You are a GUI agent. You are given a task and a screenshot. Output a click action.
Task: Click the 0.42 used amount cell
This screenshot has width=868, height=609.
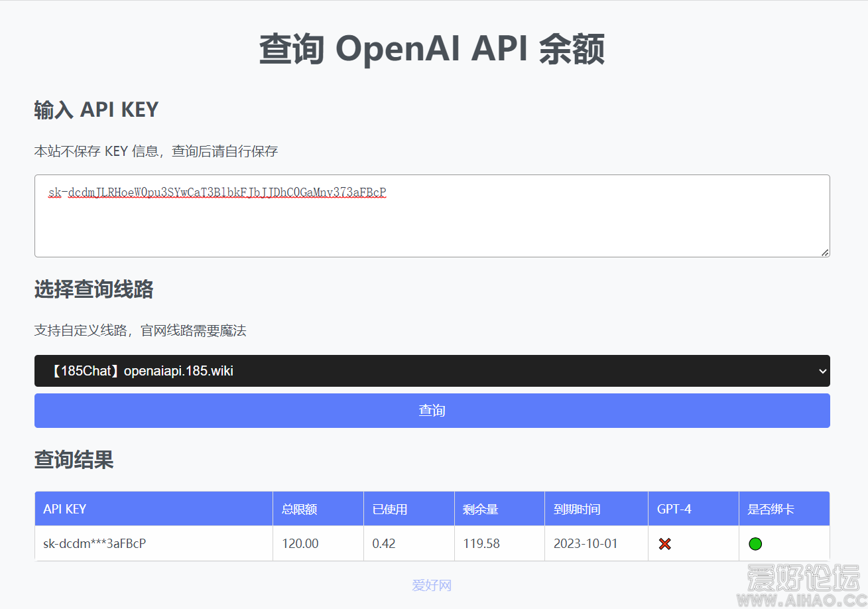click(x=409, y=543)
